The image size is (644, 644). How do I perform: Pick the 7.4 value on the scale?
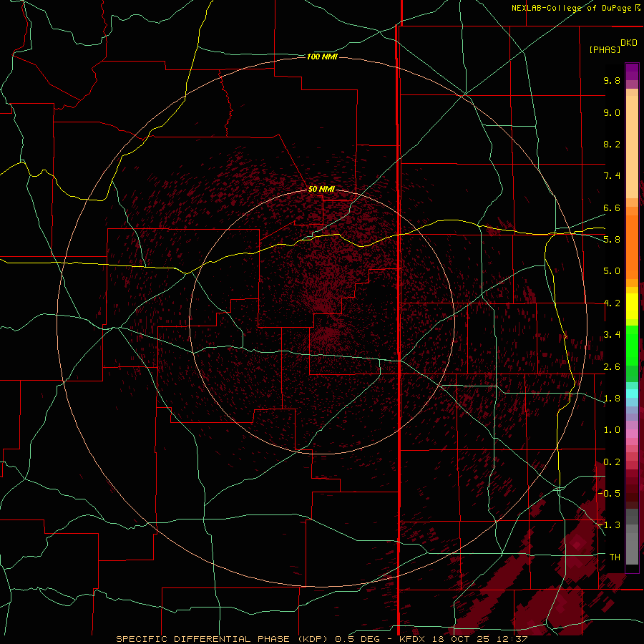(x=612, y=176)
